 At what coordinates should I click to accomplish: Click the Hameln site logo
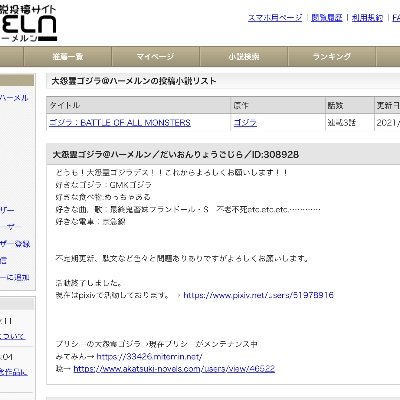[x=28, y=23]
